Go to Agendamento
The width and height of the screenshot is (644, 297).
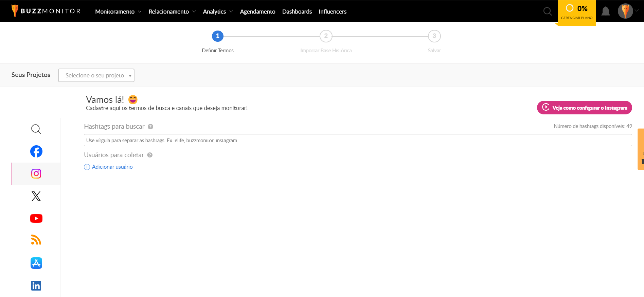click(x=257, y=12)
